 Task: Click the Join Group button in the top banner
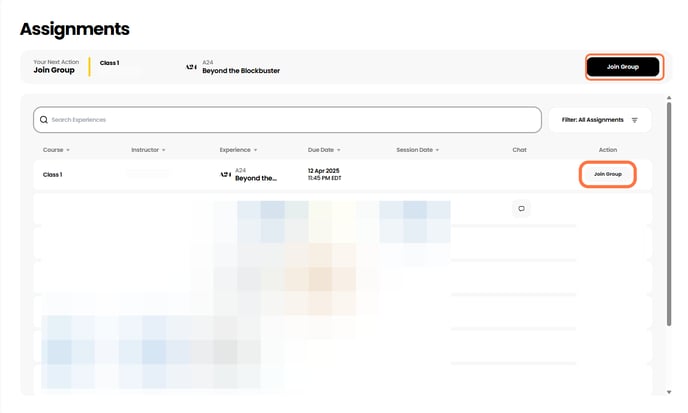tap(622, 67)
